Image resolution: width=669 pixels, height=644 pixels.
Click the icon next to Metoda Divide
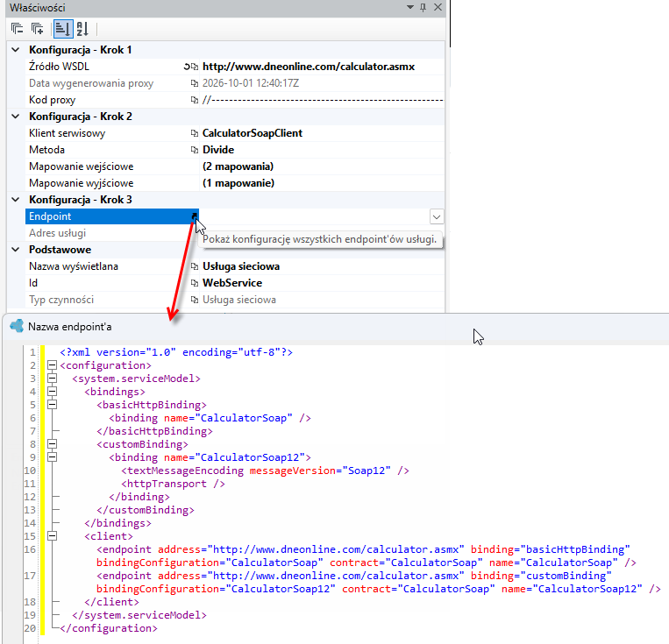[x=195, y=150]
